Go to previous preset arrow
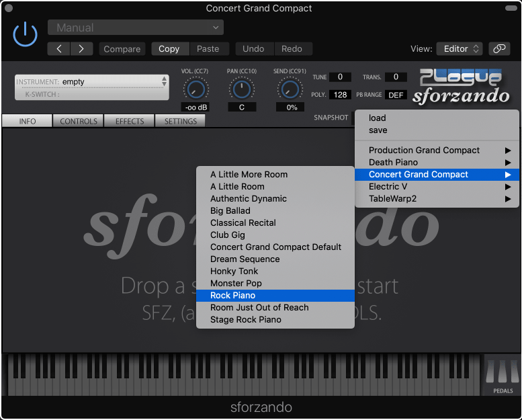This screenshot has width=522, height=420. click(x=59, y=48)
